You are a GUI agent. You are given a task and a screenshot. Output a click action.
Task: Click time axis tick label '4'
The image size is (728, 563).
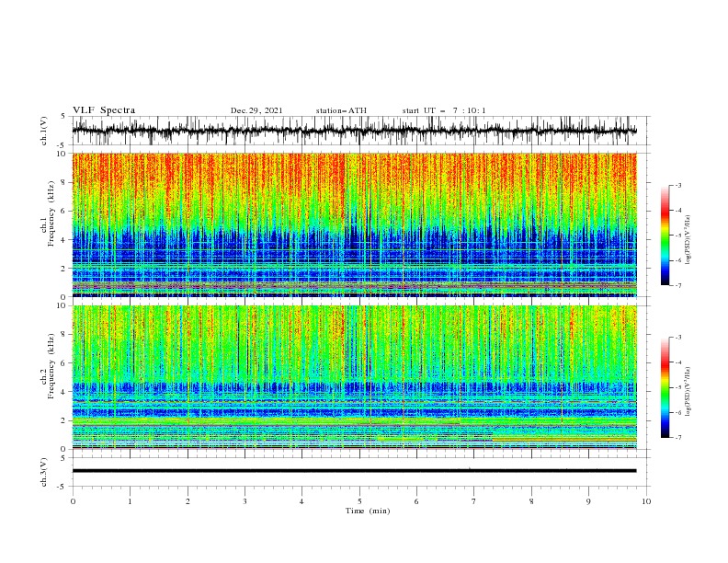(301, 501)
